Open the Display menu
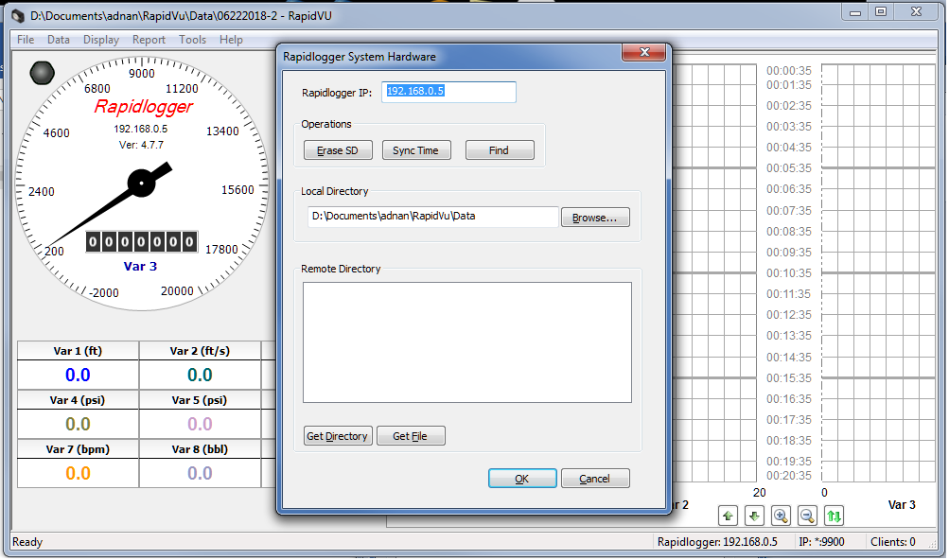This screenshot has height=560, width=949. [x=101, y=40]
